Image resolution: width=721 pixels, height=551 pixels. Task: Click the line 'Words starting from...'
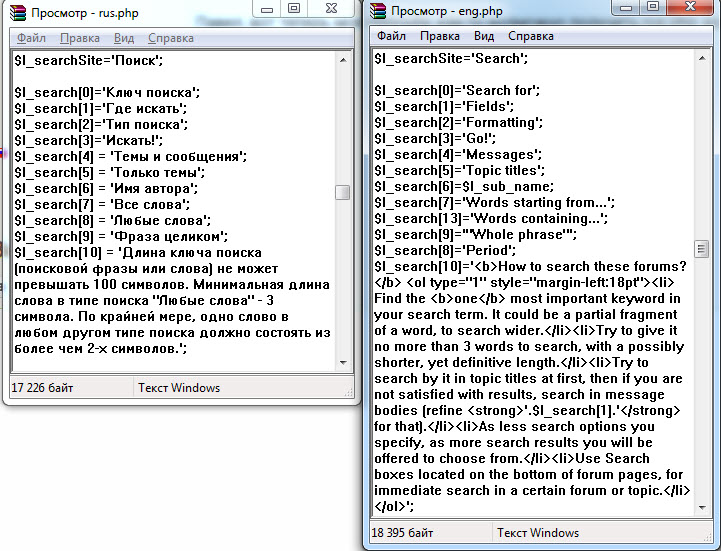click(494, 202)
